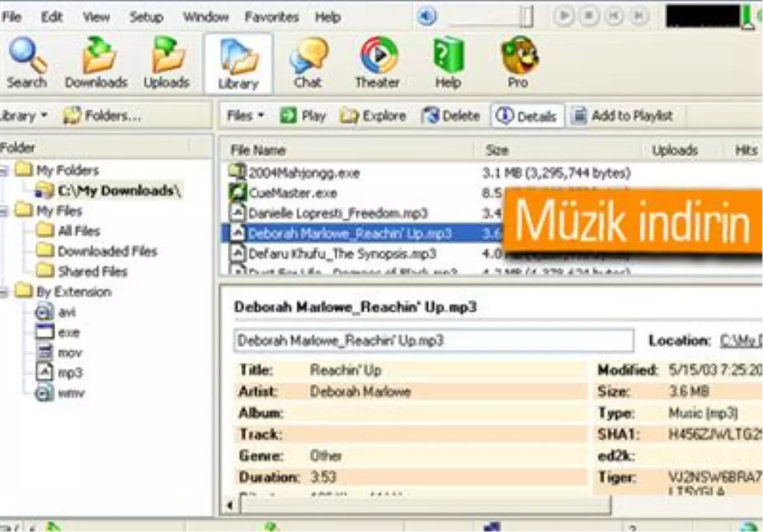
Task: Select Danielle Lopresti_Freedom.mp3 file row
Action: (338, 213)
